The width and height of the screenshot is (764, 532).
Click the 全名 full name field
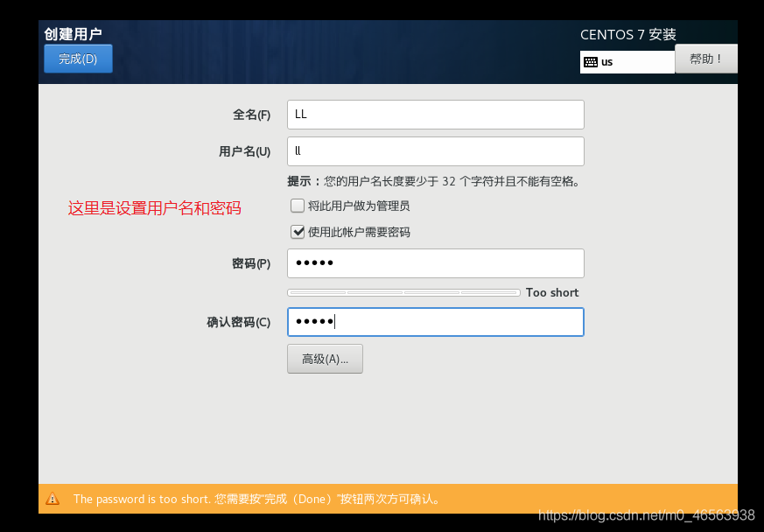pyautogui.click(x=435, y=115)
